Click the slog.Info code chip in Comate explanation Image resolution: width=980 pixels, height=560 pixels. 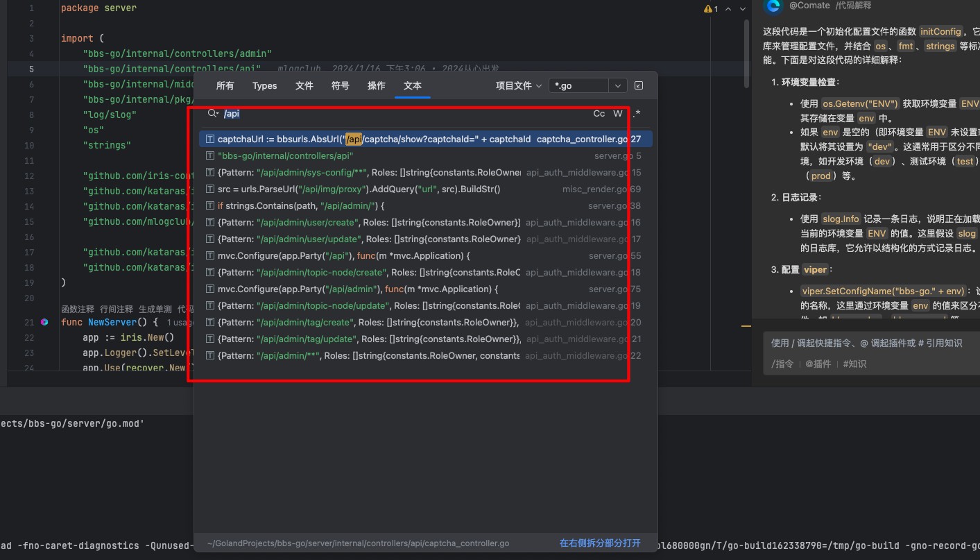(841, 219)
